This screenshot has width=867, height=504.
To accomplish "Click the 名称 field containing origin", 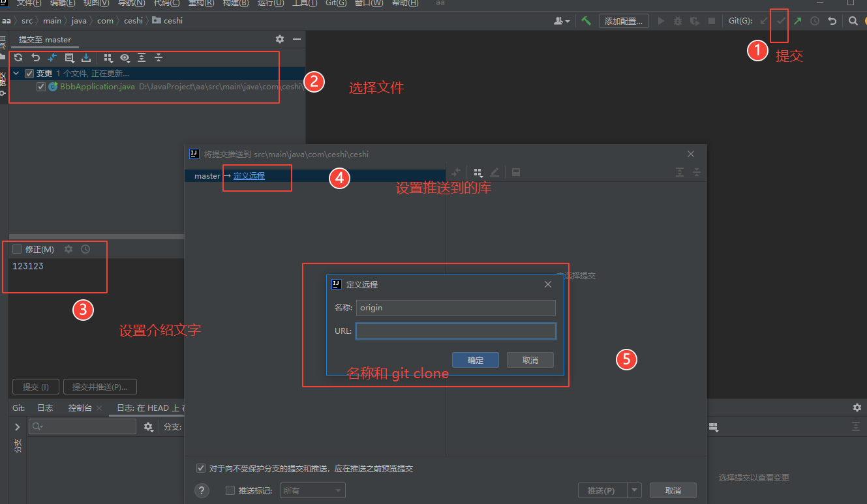I will (x=455, y=308).
